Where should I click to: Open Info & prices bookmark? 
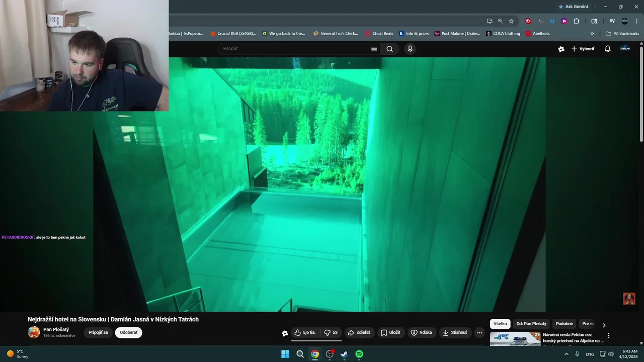coord(414,34)
